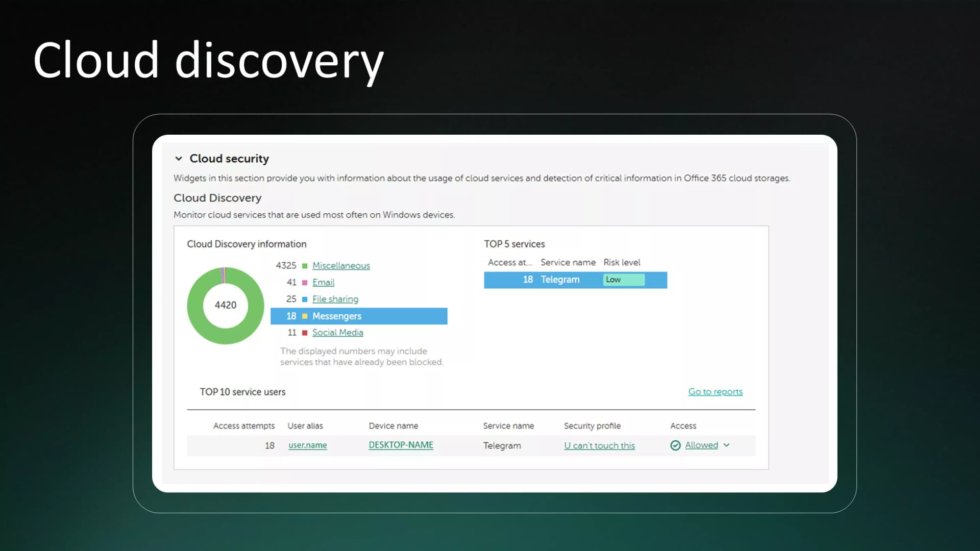Collapse the Cloud security section chevron
This screenshot has height=551, width=980.
(x=179, y=159)
